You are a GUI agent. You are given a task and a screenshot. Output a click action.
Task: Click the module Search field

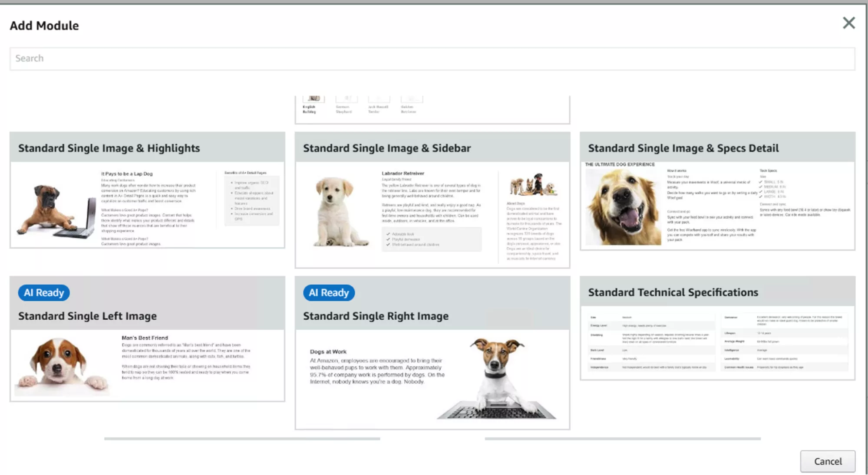(x=432, y=59)
